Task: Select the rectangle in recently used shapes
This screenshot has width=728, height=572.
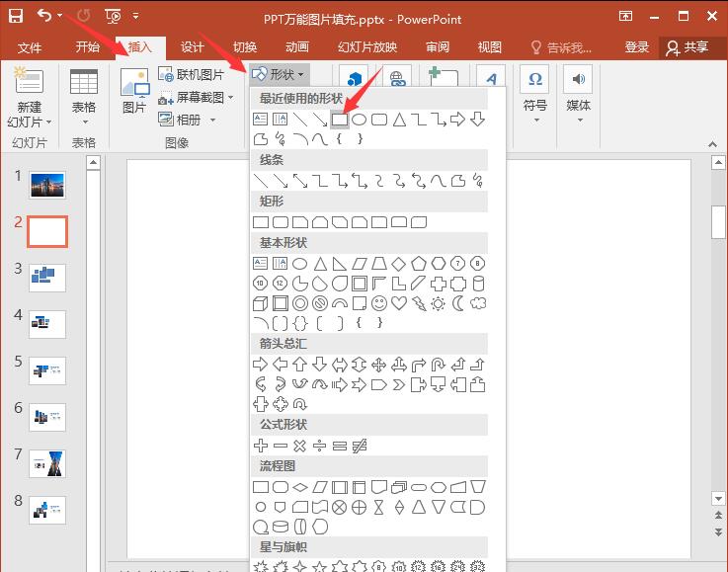Action: pos(340,120)
